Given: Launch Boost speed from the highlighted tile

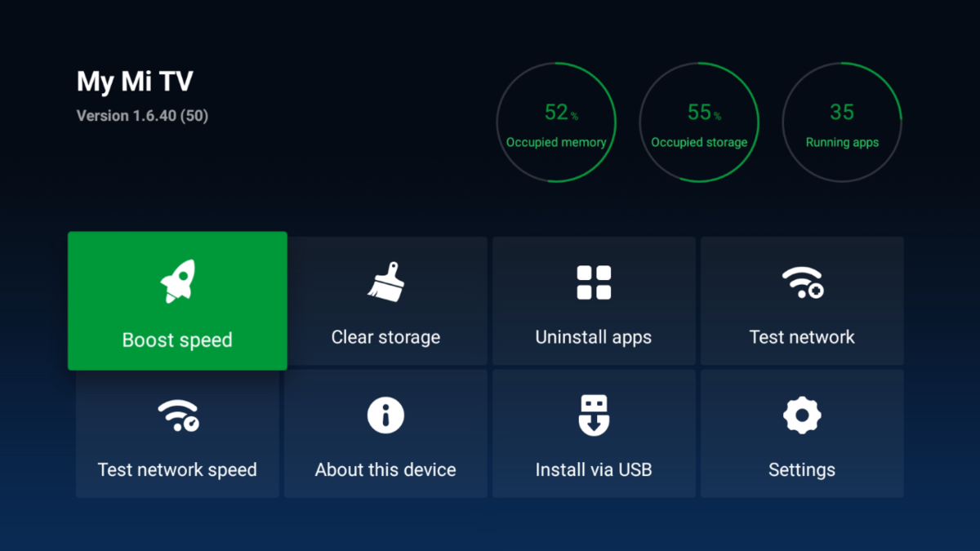Looking at the screenshot, I should tap(177, 300).
